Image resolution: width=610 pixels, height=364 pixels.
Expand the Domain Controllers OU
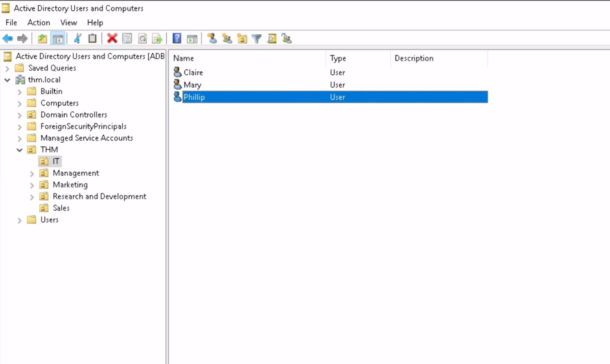pos(20,115)
